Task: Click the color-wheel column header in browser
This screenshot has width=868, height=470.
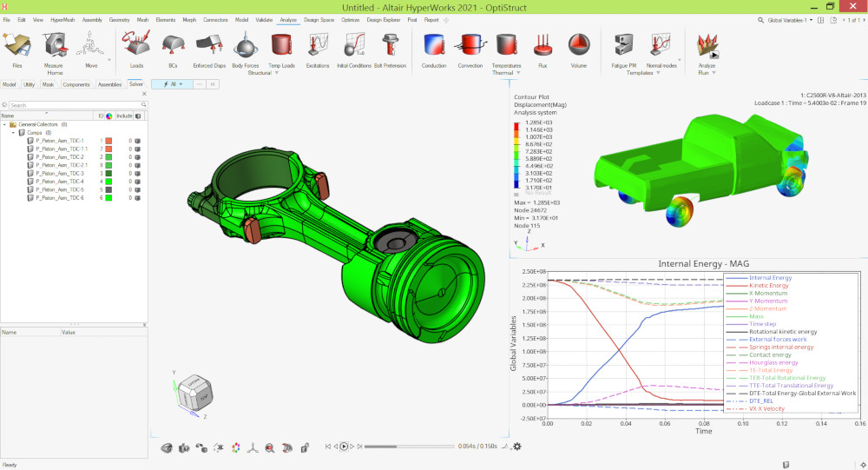Action: (x=109, y=116)
